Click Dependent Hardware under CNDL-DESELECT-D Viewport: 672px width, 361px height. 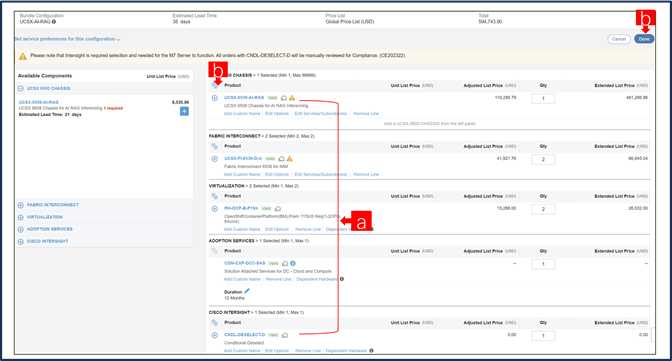coord(346,351)
